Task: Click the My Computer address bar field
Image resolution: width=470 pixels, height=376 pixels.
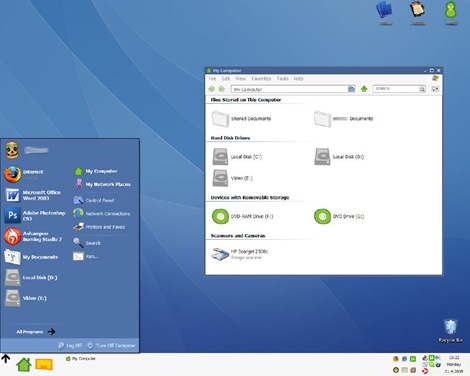Action: 289,89
